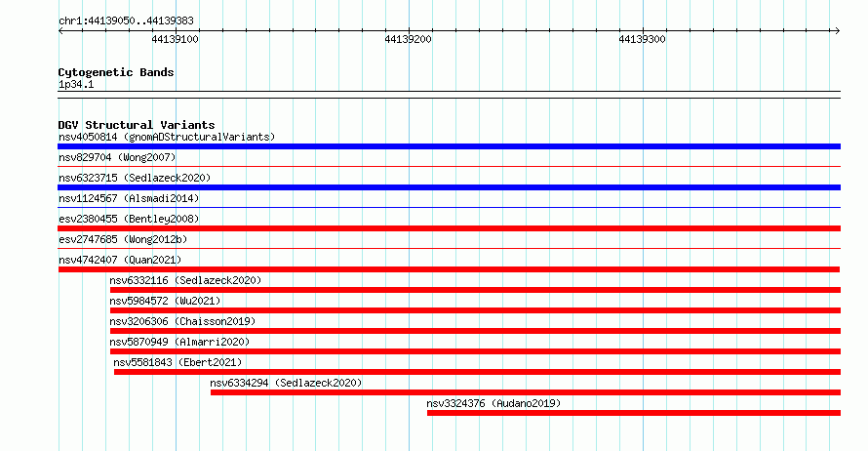Click the thin red line under nsv829704
Screen dimensions: 868x451
coord(449,166)
